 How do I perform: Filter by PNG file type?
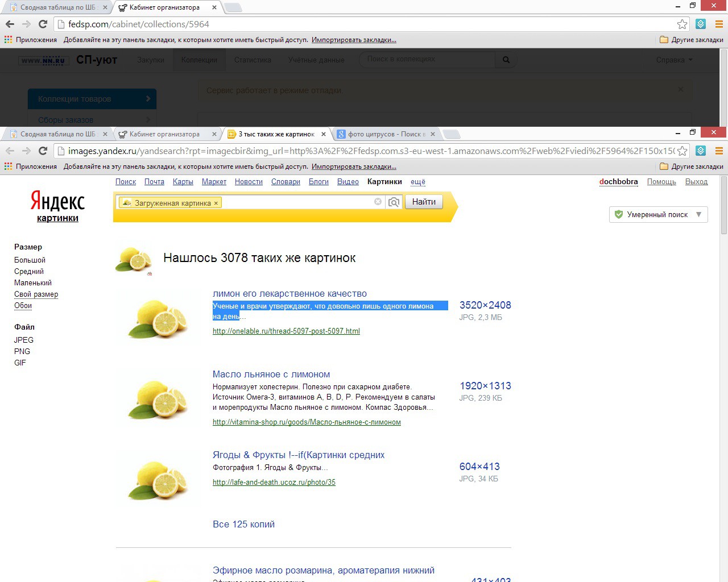[22, 351]
